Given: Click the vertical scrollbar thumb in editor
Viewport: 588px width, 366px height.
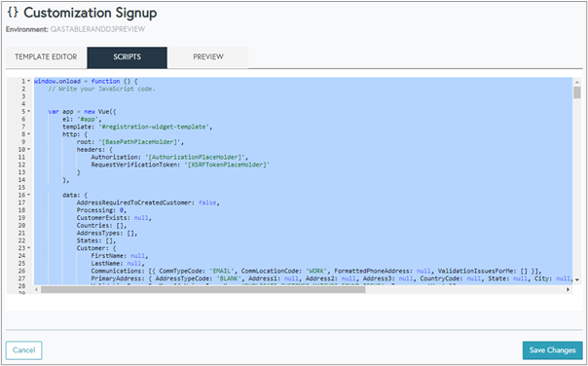Looking at the screenshot, I should pyautogui.click(x=576, y=92).
